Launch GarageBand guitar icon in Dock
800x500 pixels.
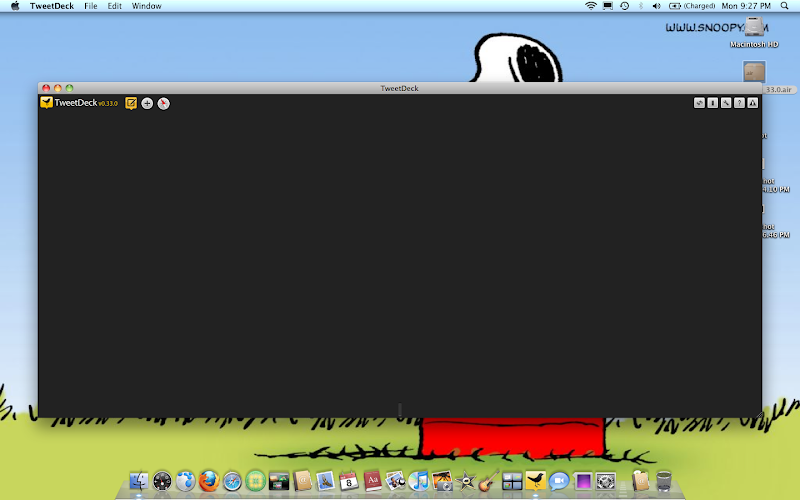[x=488, y=481]
